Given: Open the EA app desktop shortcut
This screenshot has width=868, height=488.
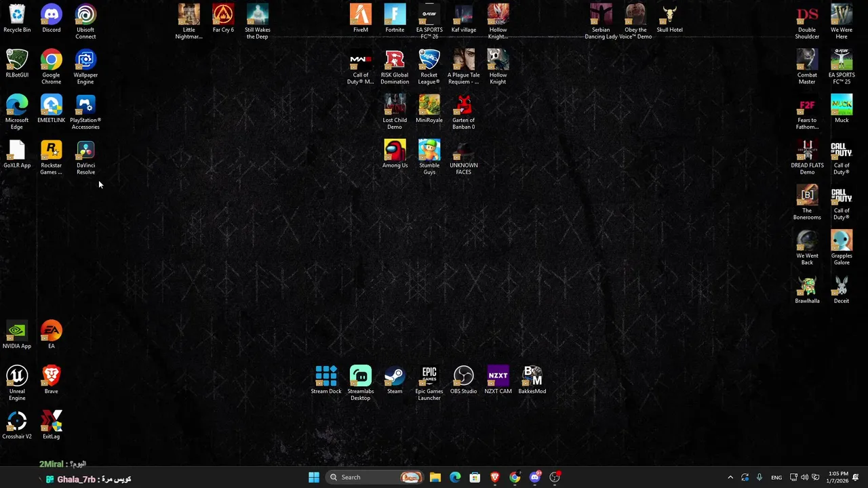Looking at the screenshot, I should coord(51,335).
